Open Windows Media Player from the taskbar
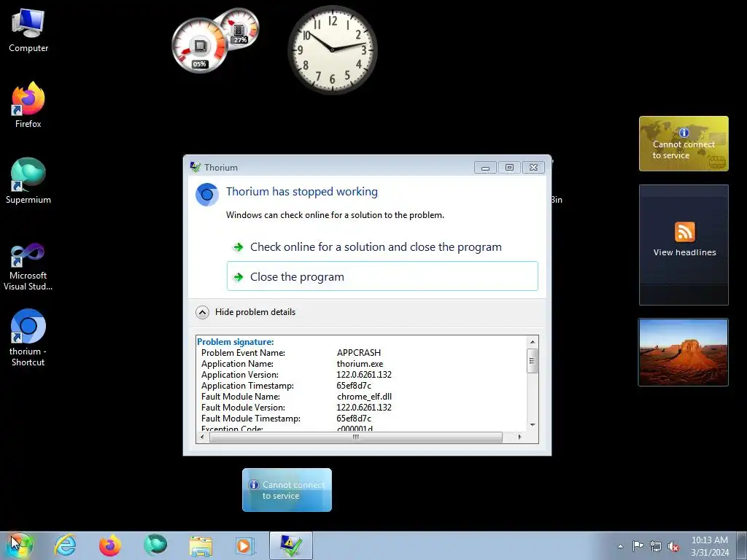Viewport: 747px width, 560px height. click(x=245, y=545)
